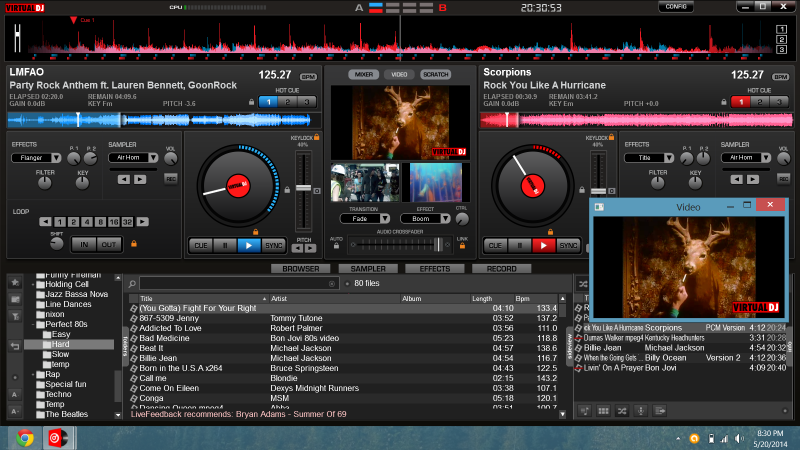
Task: Set the loop IN point
Action: point(84,244)
